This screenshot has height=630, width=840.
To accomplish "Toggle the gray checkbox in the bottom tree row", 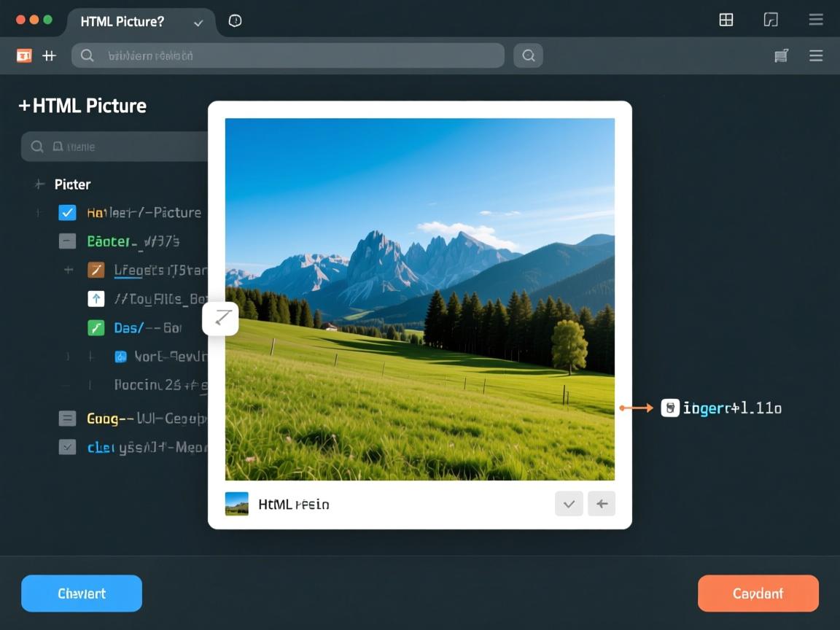I will (x=67, y=447).
